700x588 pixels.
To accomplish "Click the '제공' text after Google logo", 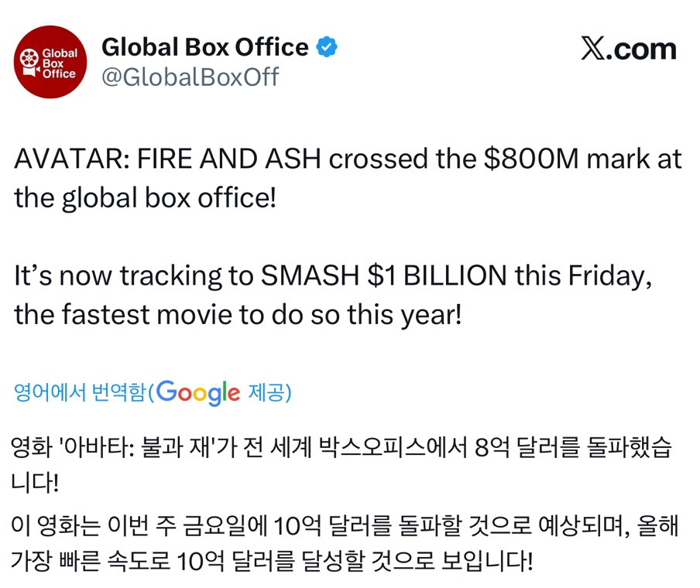I will [267, 393].
